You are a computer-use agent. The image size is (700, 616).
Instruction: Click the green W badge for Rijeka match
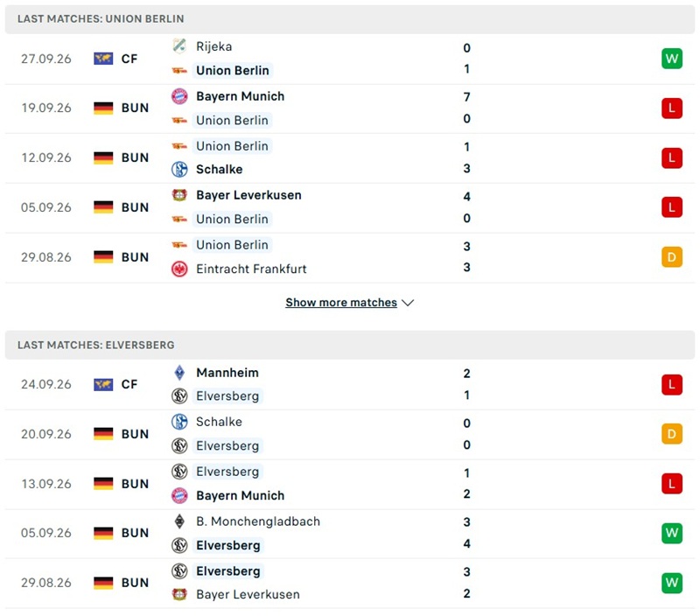672,59
